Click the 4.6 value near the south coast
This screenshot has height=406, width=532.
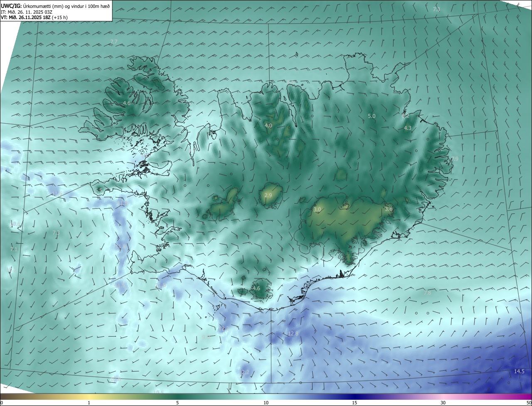256,288
